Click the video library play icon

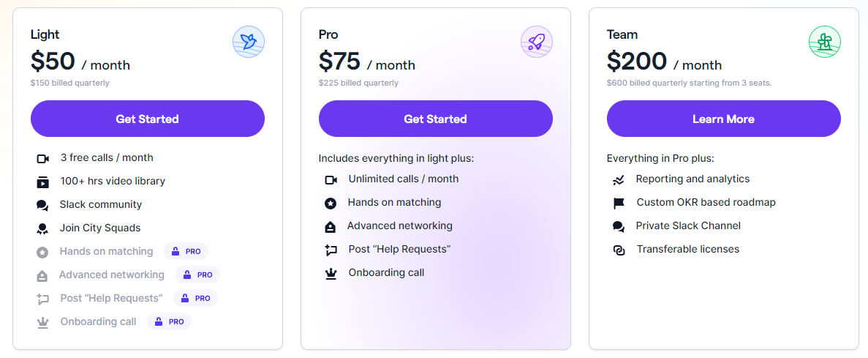(42, 182)
